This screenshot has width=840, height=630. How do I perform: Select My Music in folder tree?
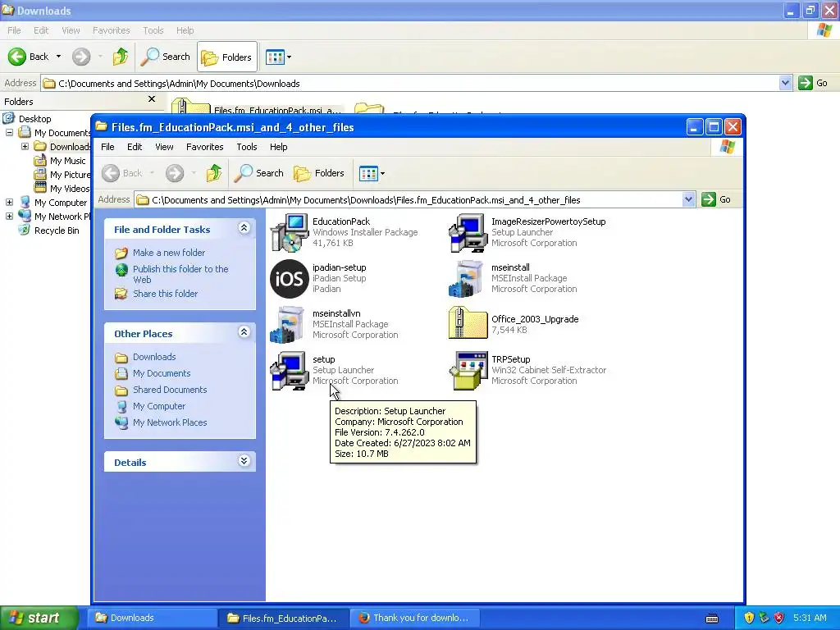67,161
